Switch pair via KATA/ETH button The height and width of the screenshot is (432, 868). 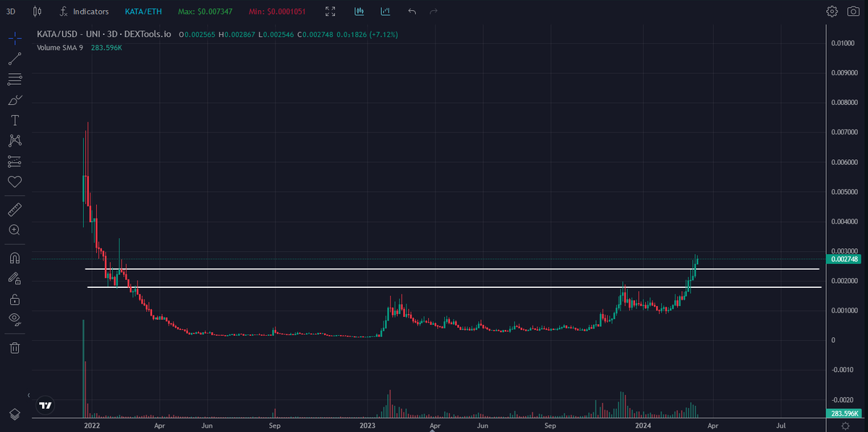142,12
